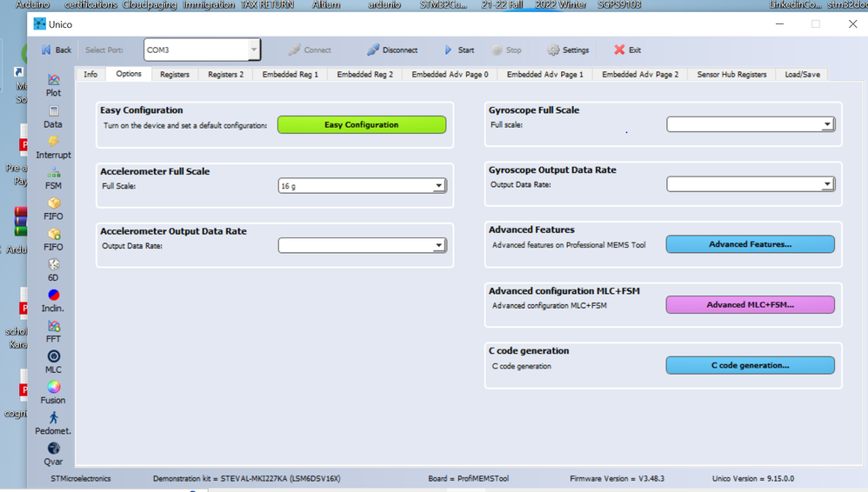Click the STMicroelectronics status bar label

(81, 479)
